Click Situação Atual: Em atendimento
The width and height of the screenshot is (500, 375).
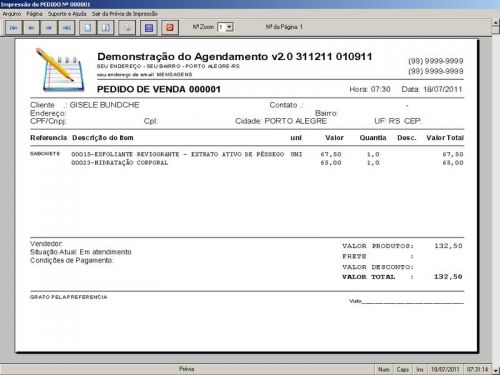pyautogui.click(x=81, y=252)
